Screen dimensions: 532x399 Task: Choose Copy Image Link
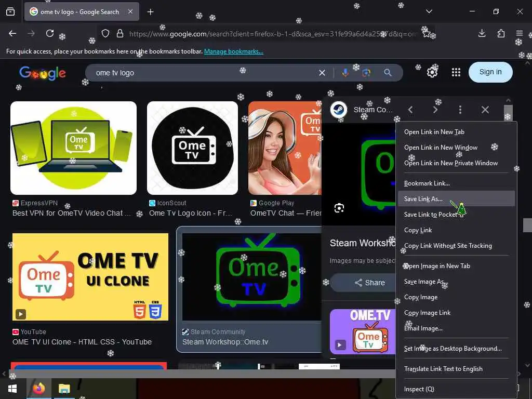click(456, 313)
